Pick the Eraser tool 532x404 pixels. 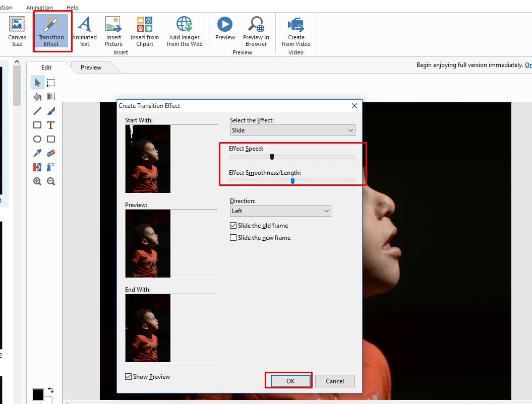[x=51, y=153]
